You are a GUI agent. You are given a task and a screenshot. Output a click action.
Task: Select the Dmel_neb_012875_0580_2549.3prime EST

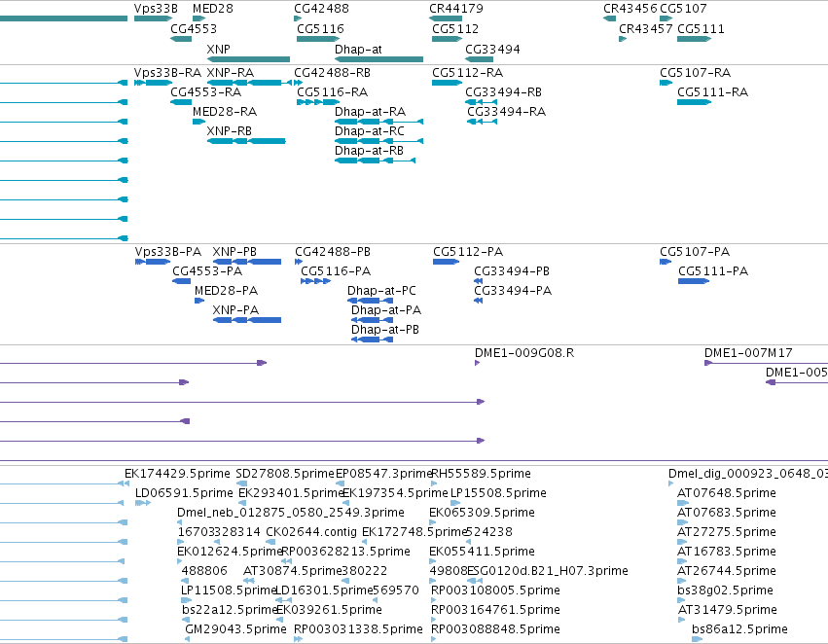(x=180, y=522)
